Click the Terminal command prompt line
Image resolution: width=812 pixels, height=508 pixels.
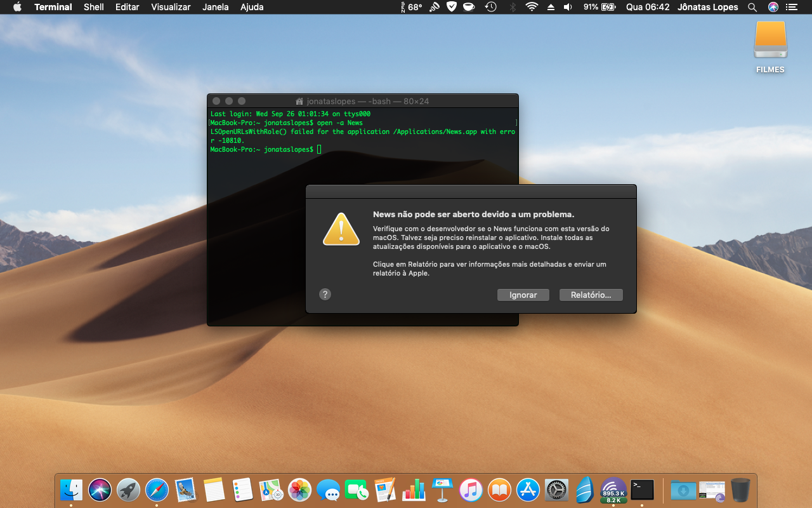[x=266, y=149]
